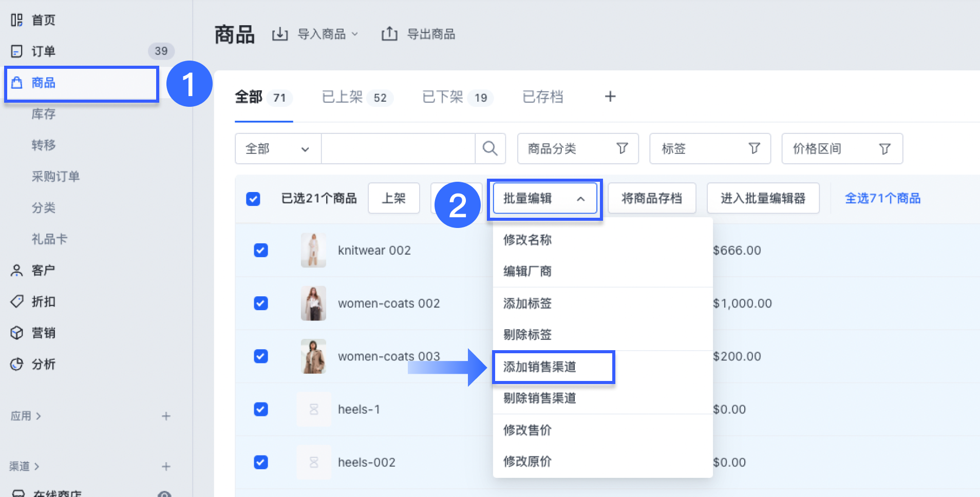Image resolution: width=980 pixels, height=497 pixels.
Task: Click the 进入批量编辑器 button
Action: point(763,198)
